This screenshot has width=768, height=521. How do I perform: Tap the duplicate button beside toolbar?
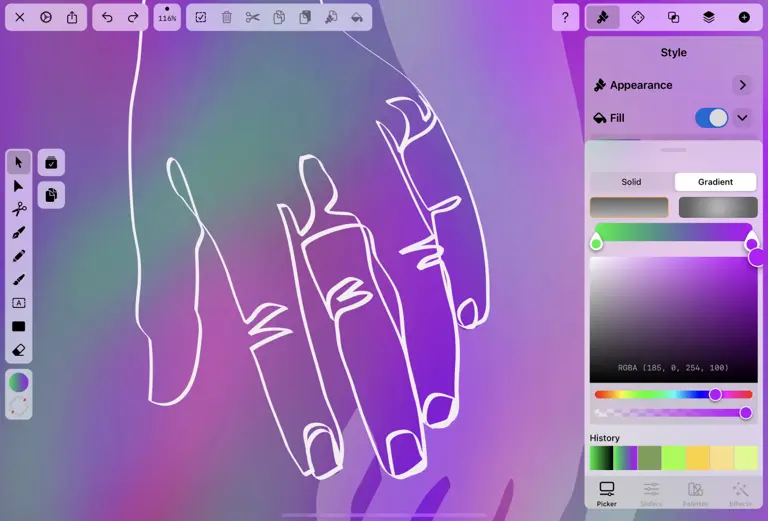coord(51,195)
